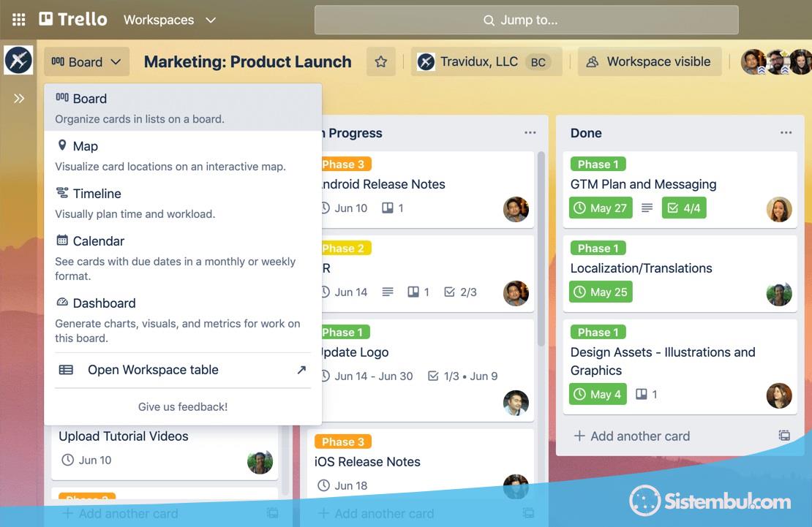This screenshot has height=527, width=812.
Task: Click member avatar on Android Release Notes card
Action: point(516,209)
